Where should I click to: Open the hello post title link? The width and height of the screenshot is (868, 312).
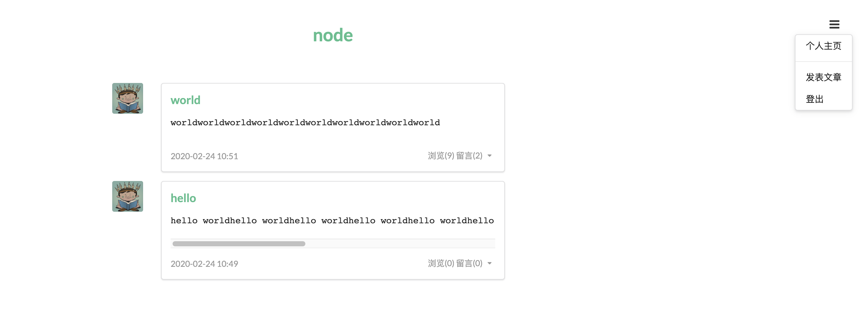pyautogui.click(x=183, y=198)
